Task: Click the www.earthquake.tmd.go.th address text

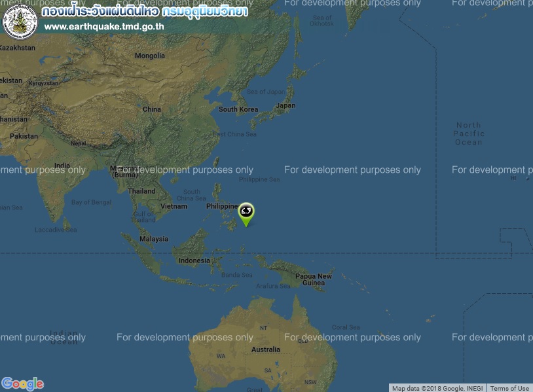Action: [x=104, y=26]
